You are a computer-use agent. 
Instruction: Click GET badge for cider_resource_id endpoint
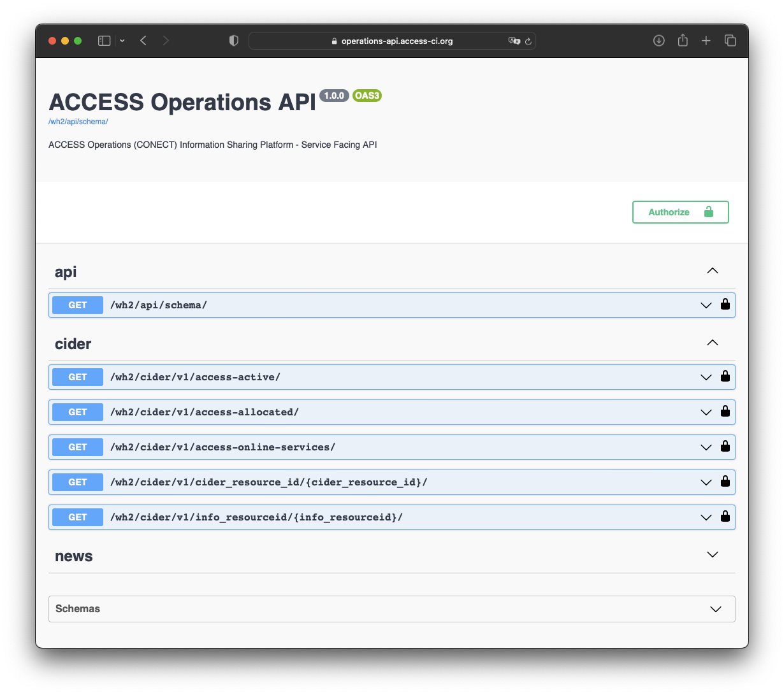tap(78, 482)
